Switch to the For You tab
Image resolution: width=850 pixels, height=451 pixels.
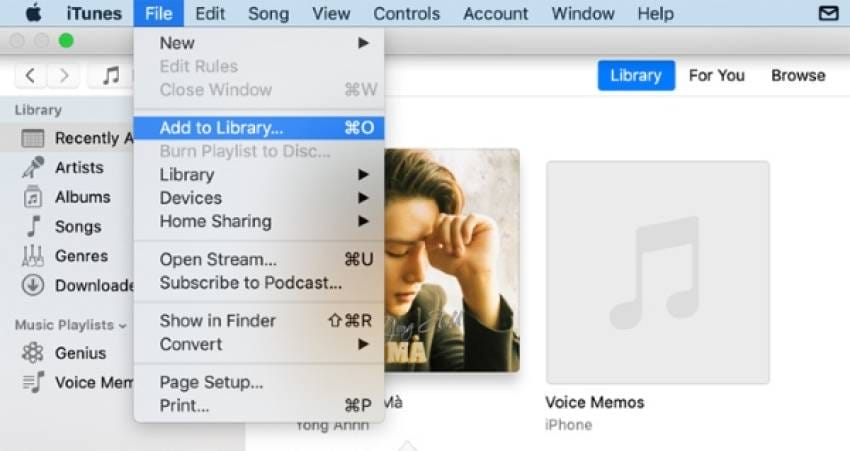(716, 75)
